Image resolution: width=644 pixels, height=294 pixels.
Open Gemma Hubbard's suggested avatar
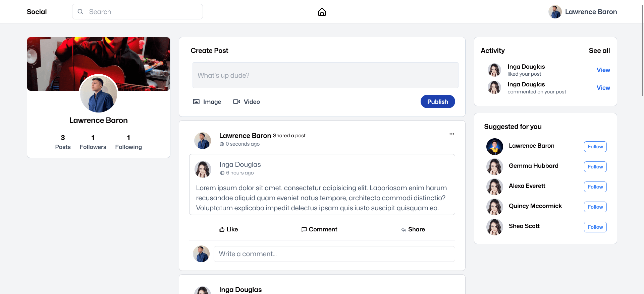[x=495, y=167]
